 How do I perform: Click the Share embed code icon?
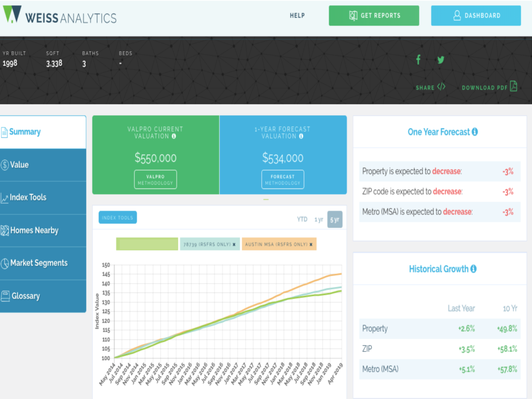click(x=441, y=87)
